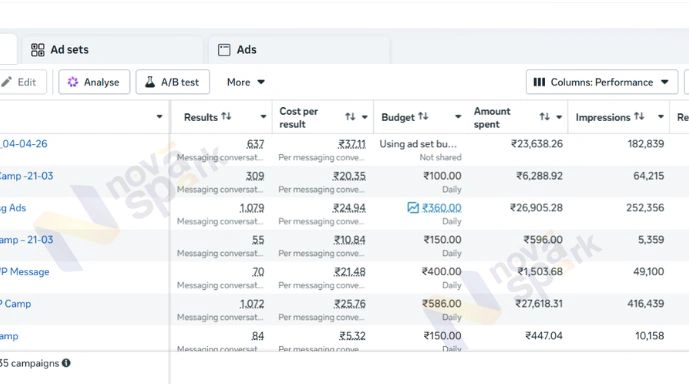Screen dimensions: 689x384
Task: Click amount spent ₹6,288.92
Action: click(539, 176)
